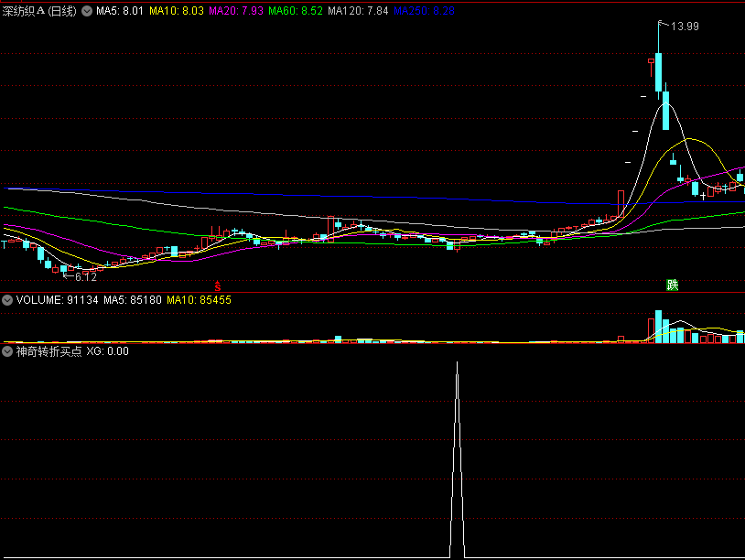
Task: Click the white XG signal spike
Action: tap(457, 459)
